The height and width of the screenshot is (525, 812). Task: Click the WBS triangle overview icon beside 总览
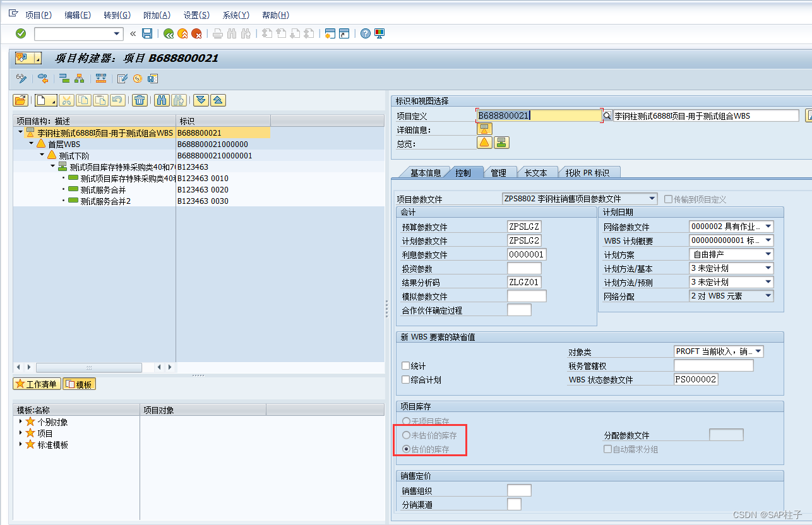pyautogui.click(x=484, y=142)
